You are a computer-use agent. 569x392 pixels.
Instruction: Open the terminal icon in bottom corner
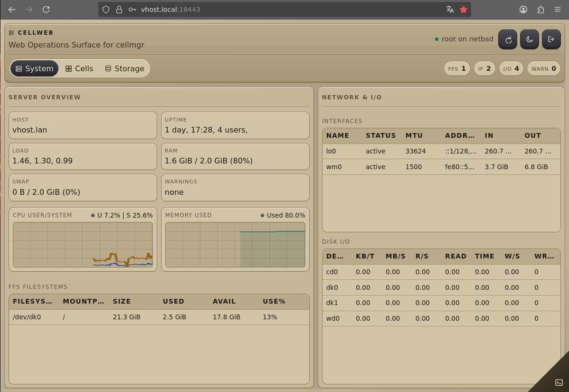pos(559,382)
